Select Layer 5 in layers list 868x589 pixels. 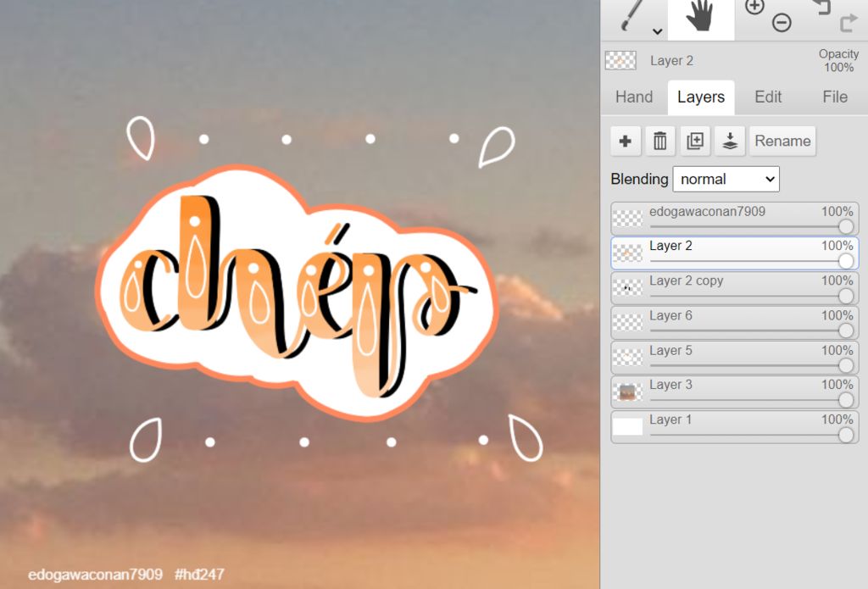point(735,358)
